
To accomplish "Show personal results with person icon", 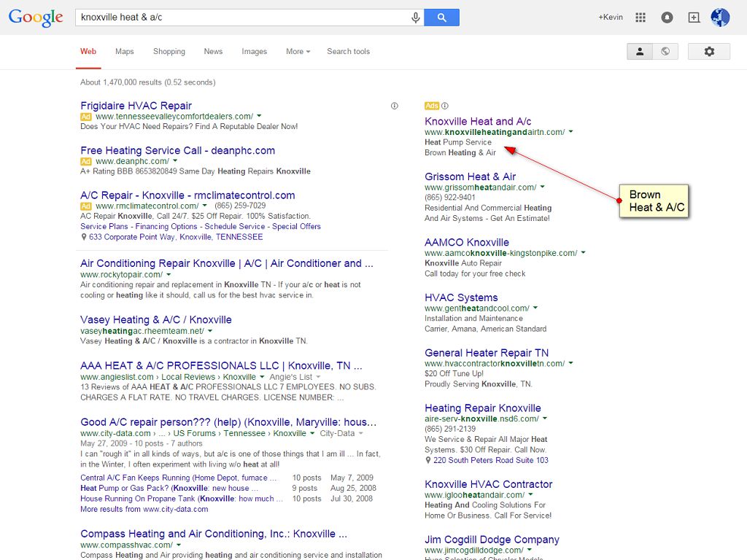I will pos(640,52).
